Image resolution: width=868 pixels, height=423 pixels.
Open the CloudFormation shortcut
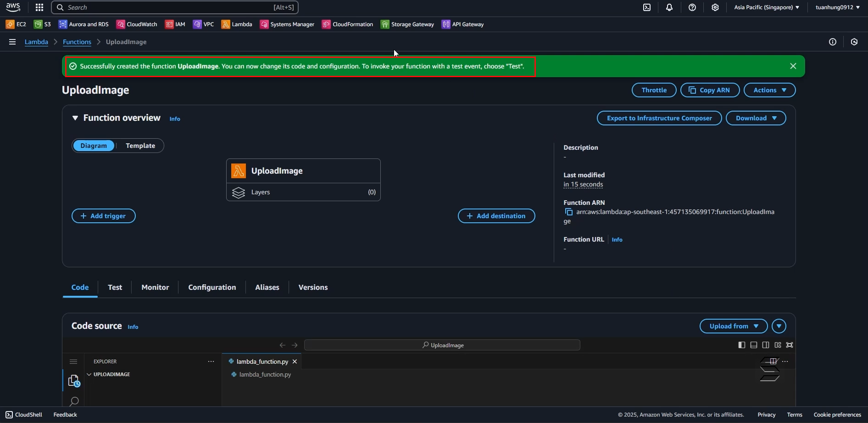348,24
